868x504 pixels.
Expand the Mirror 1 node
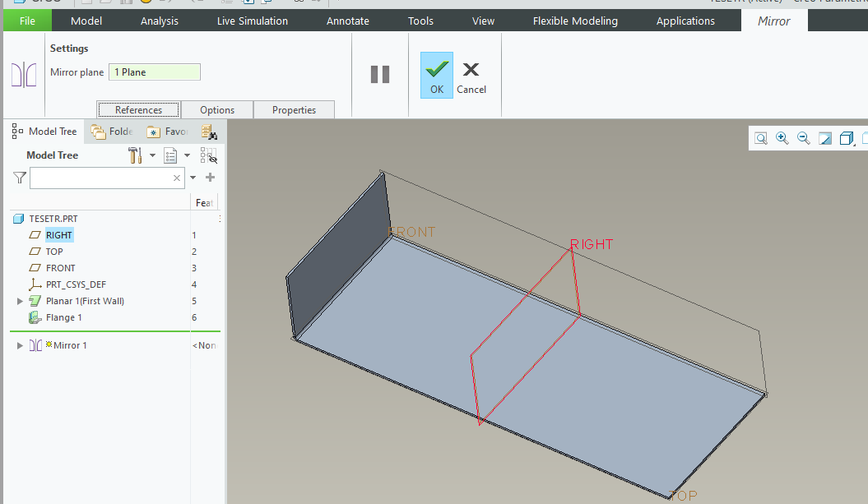19,344
